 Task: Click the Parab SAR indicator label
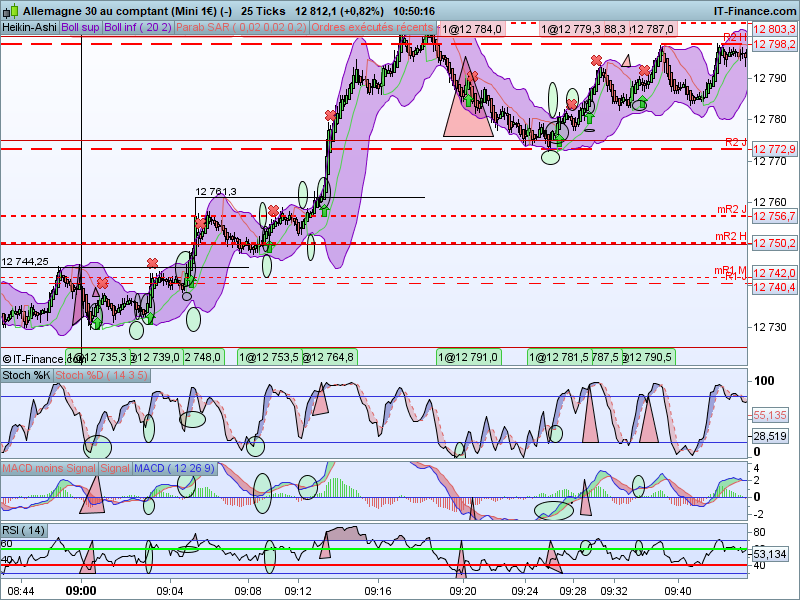click(x=241, y=27)
